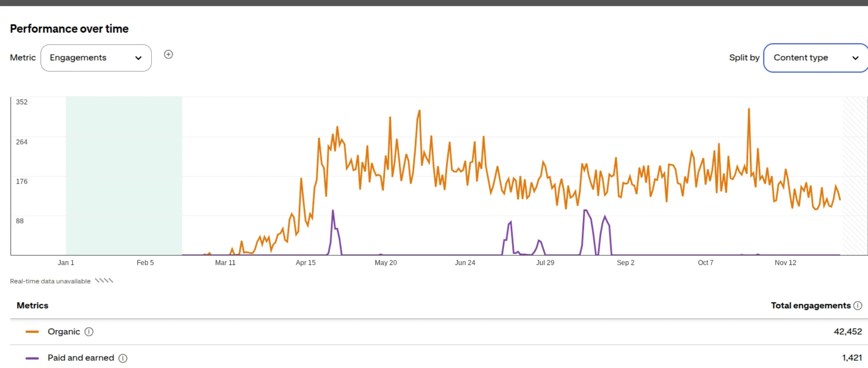The height and width of the screenshot is (368, 868).
Task: Click the Paid and earned info icon
Action: coord(123,358)
